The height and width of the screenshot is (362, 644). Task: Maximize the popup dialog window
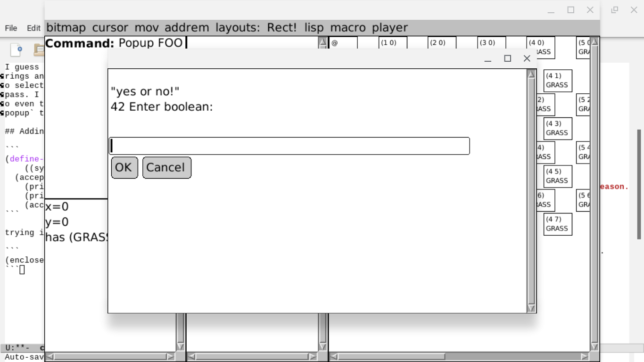click(508, 58)
